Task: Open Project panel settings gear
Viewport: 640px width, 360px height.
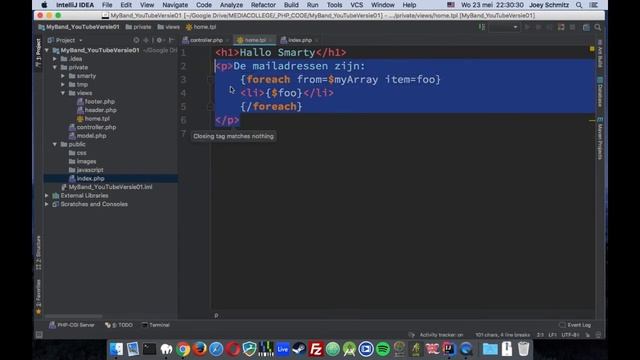Action: [160, 40]
